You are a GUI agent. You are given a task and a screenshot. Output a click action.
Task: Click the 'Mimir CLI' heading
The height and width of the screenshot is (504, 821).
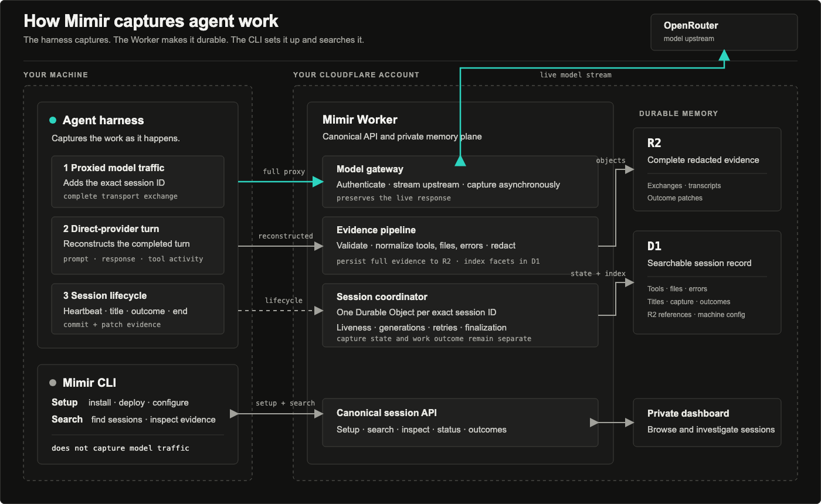(x=89, y=383)
